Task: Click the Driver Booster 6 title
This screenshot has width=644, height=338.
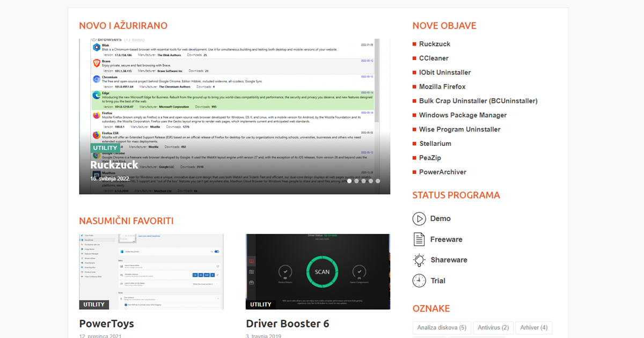Action: (x=288, y=324)
